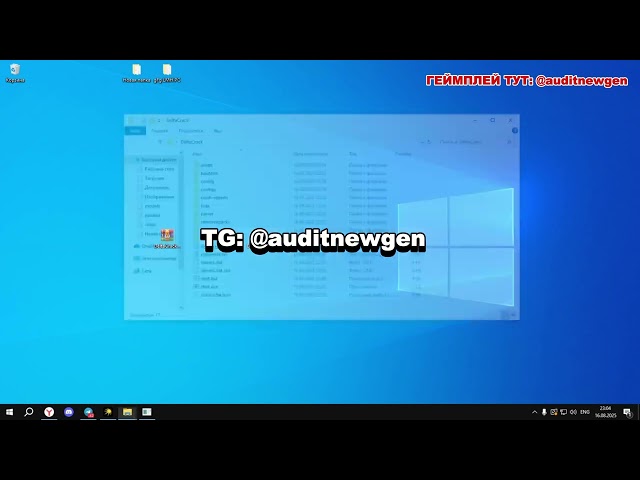Screen dimensions: 640x480
Task: Open the notification center icon
Action: [x=627, y=413]
